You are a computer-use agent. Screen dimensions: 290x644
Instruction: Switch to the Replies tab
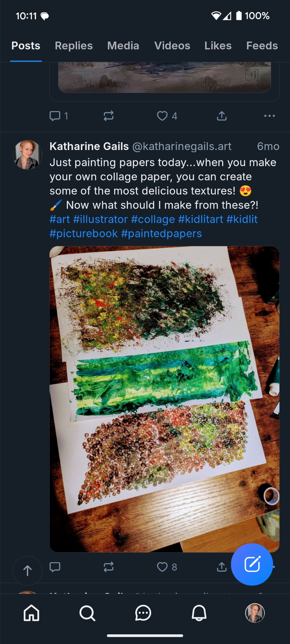pyautogui.click(x=74, y=46)
